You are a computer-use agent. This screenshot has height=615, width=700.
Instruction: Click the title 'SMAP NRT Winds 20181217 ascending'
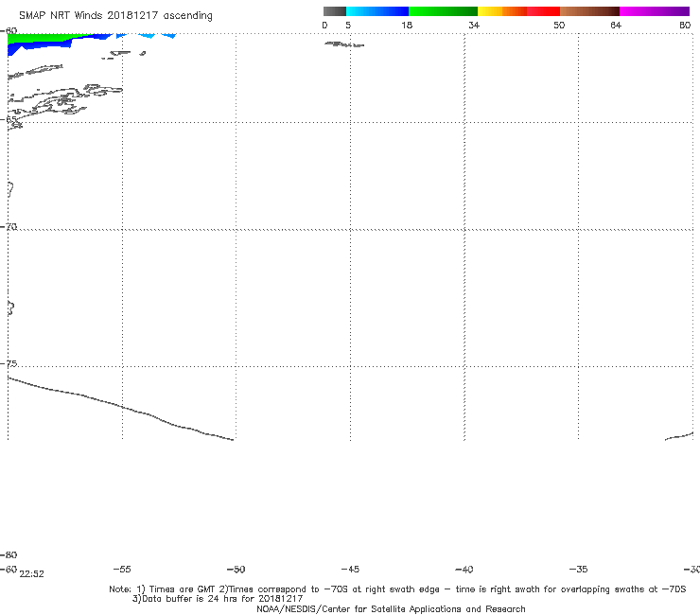[115, 16]
